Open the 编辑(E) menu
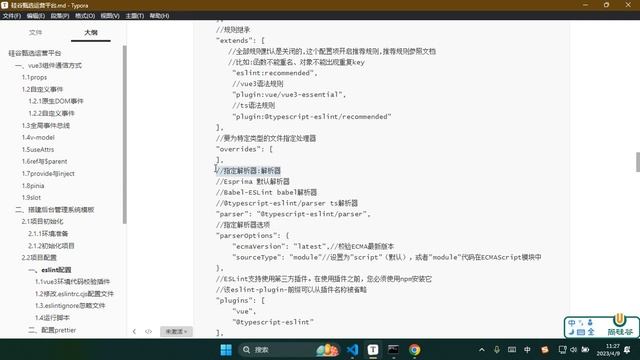640x360 pixels. (x=36, y=16)
